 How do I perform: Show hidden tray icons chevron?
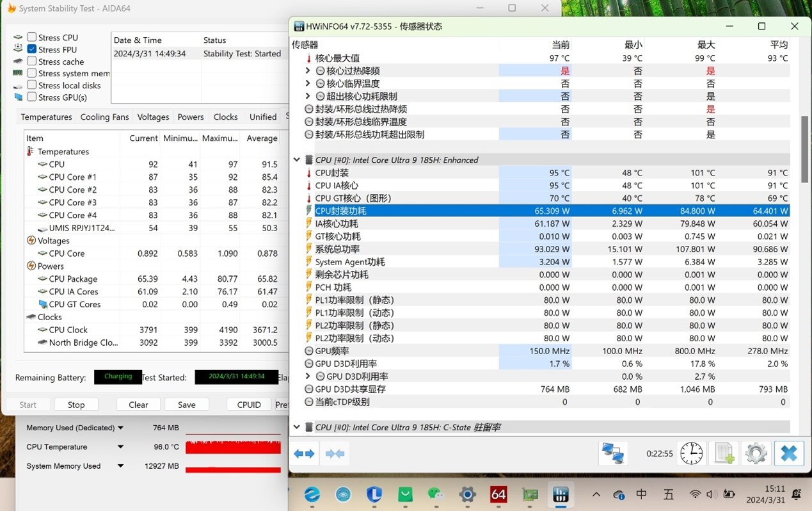pos(596,494)
